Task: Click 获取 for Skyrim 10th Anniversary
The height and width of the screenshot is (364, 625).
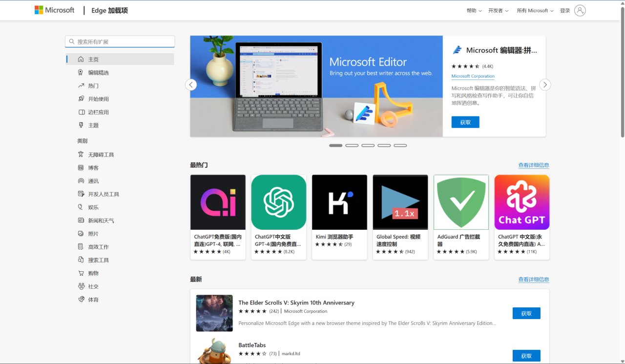Action: (526, 313)
